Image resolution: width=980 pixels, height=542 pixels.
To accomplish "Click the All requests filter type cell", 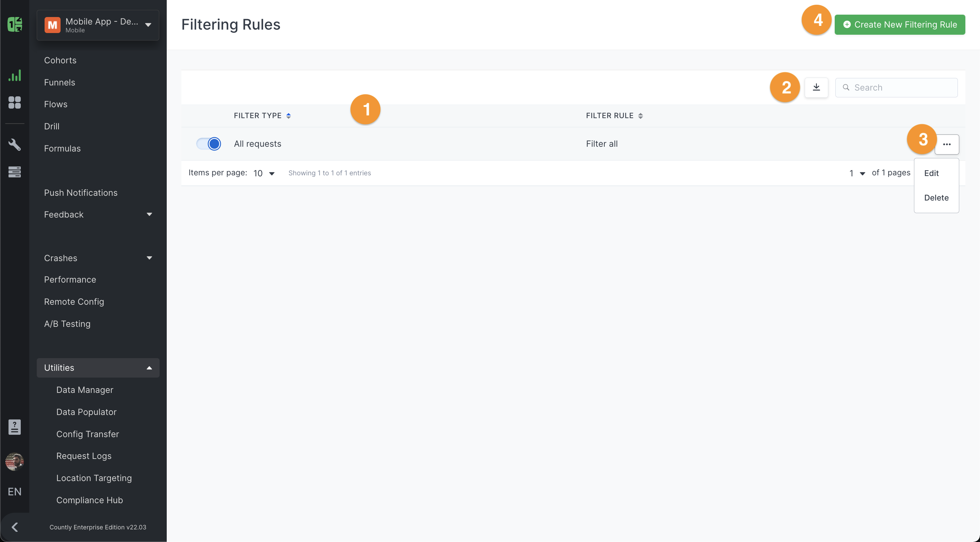I will click(258, 144).
